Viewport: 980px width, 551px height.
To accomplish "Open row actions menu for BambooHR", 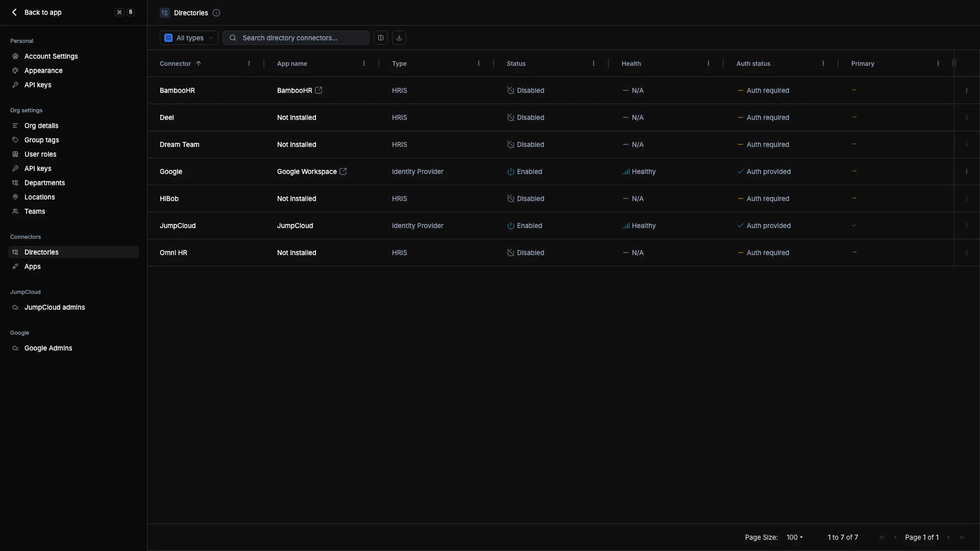I will [x=967, y=90].
